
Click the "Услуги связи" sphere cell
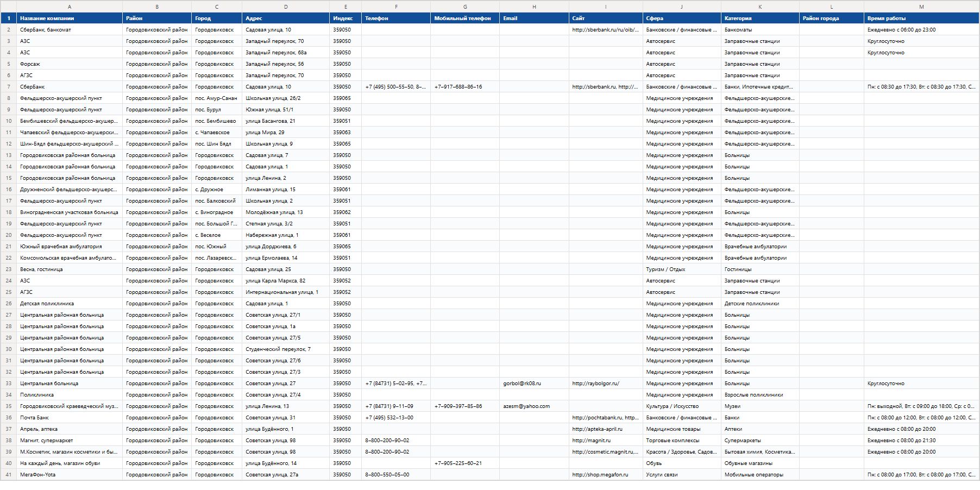682,475
